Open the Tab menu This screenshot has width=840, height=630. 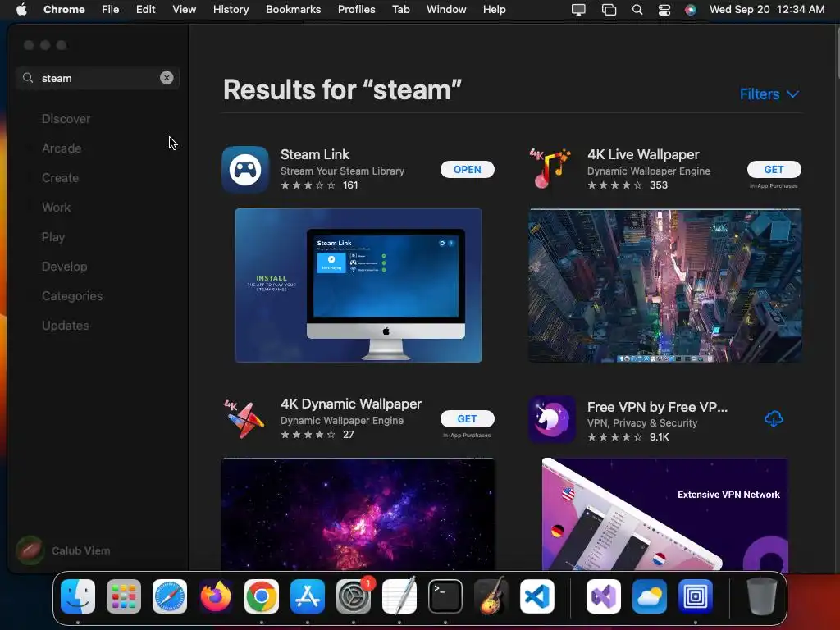tap(400, 10)
